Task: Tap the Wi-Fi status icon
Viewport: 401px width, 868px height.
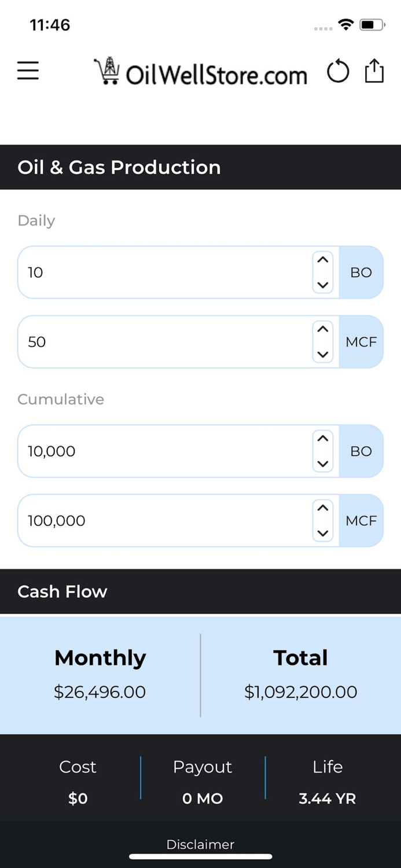Action: point(345,24)
